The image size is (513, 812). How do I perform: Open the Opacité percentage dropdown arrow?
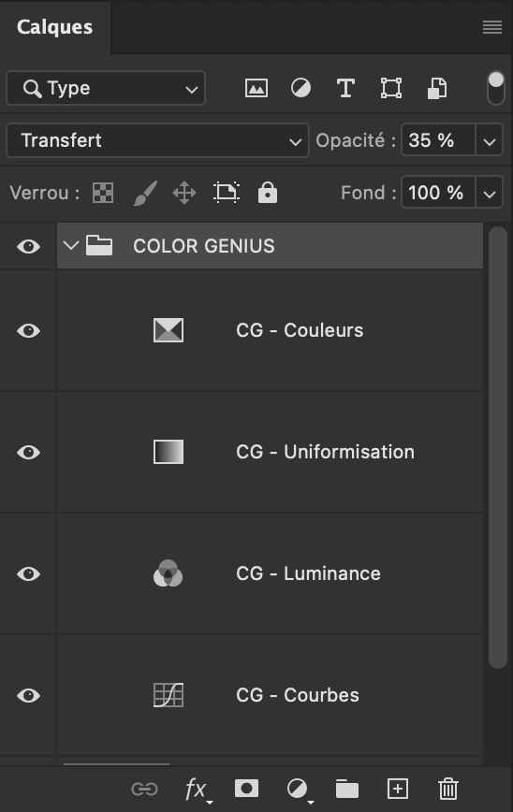pyautogui.click(x=490, y=140)
